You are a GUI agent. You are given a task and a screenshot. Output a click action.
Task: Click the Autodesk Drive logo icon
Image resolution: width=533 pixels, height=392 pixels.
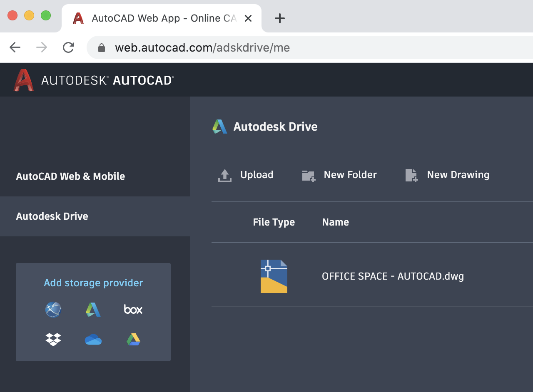219,126
